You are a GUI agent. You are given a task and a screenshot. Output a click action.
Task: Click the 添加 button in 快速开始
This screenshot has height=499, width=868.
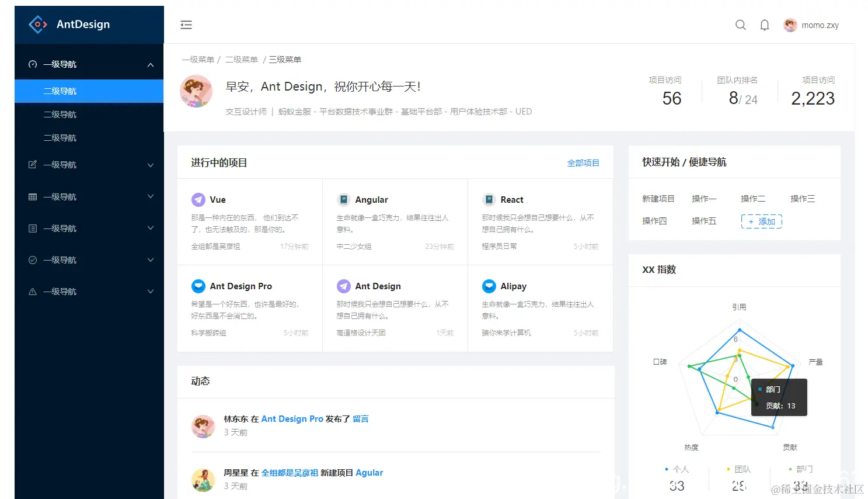point(761,221)
